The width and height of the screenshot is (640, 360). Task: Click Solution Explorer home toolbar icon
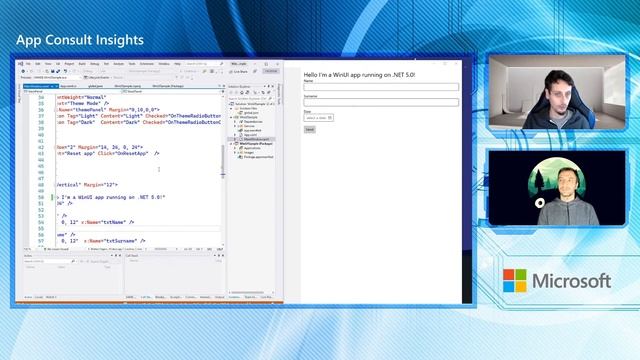click(242, 93)
